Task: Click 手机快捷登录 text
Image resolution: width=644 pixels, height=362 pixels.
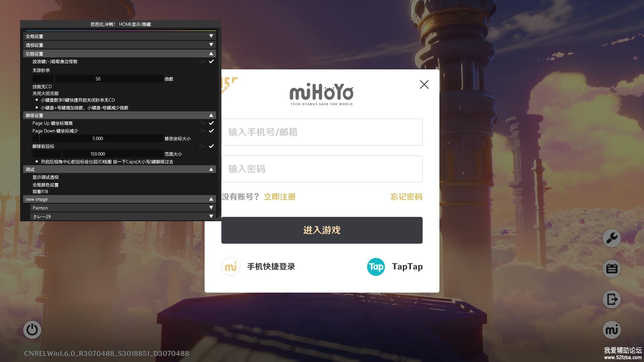Action: (271, 266)
